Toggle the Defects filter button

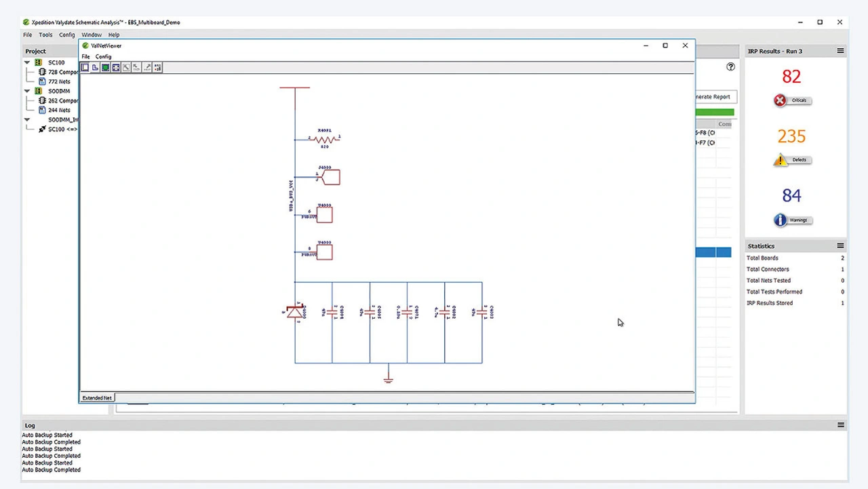(792, 160)
